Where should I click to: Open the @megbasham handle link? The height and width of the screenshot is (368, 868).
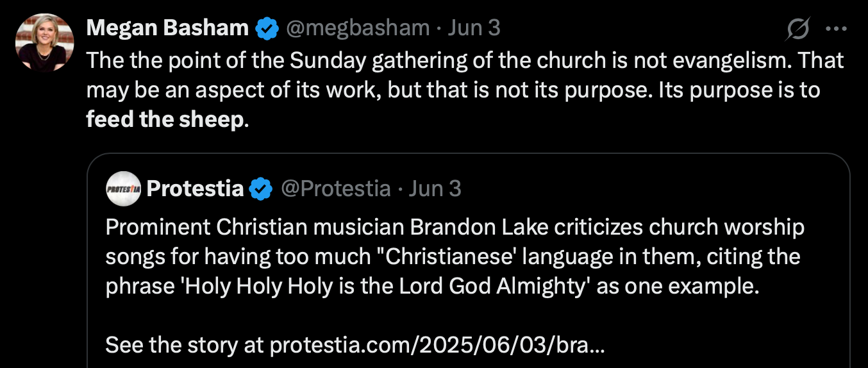point(357,28)
